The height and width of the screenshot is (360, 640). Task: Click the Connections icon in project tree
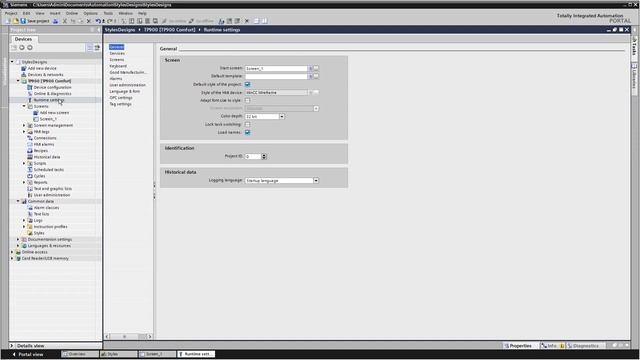point(30,138)
